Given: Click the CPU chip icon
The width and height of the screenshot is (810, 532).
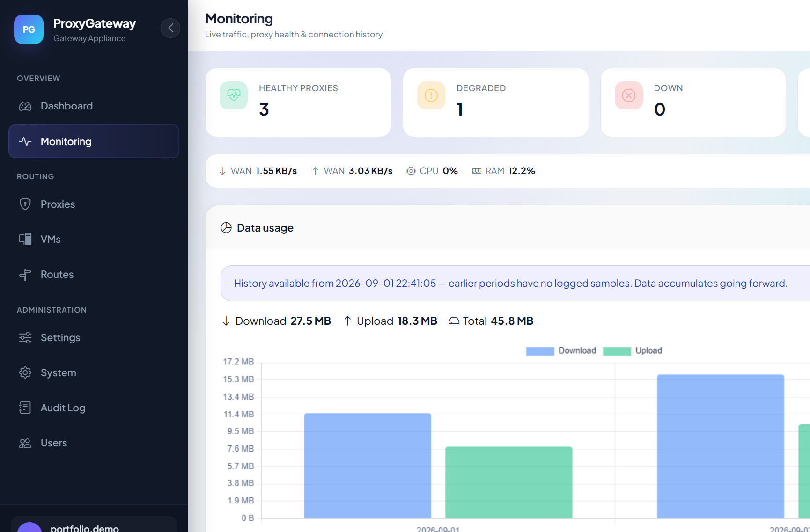Looking at the screenshot, I should point(411,171).
